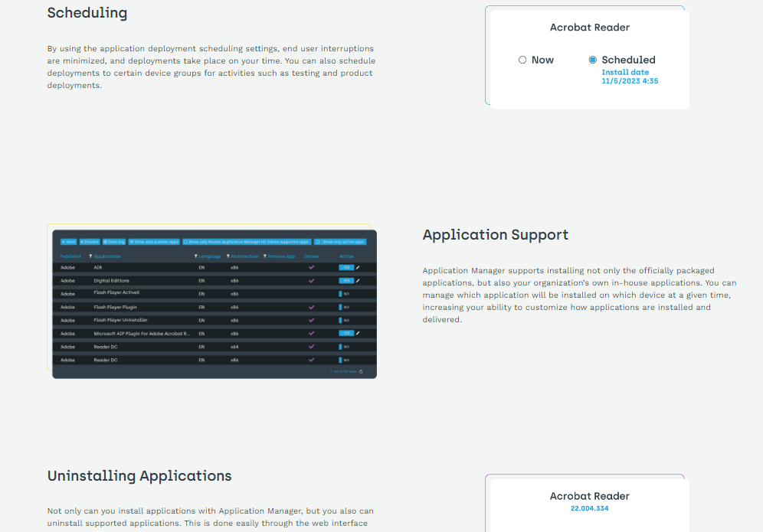
Task: Edit the Microsoft AIP Plugin entry
Action: click(x=357, y=333)
